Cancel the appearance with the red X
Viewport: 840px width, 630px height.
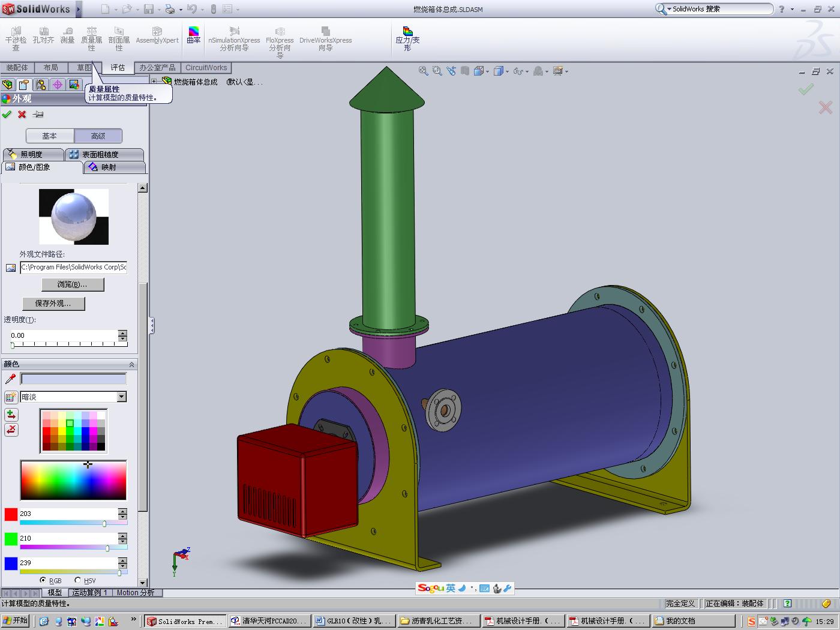tap(22, 114)
